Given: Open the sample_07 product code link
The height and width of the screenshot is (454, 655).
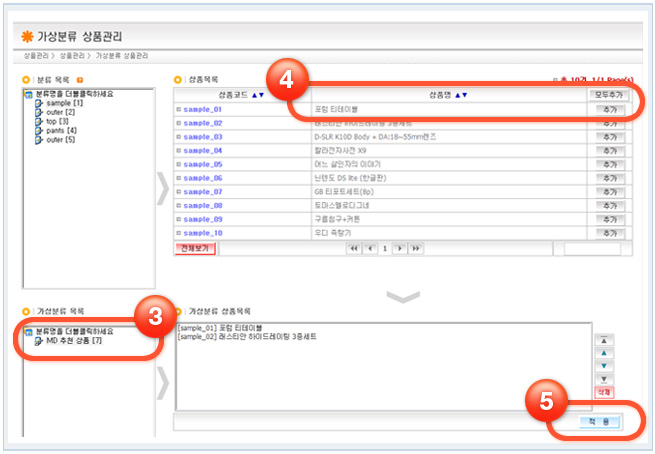Looking at the screenshot, I should coord(204,192).
